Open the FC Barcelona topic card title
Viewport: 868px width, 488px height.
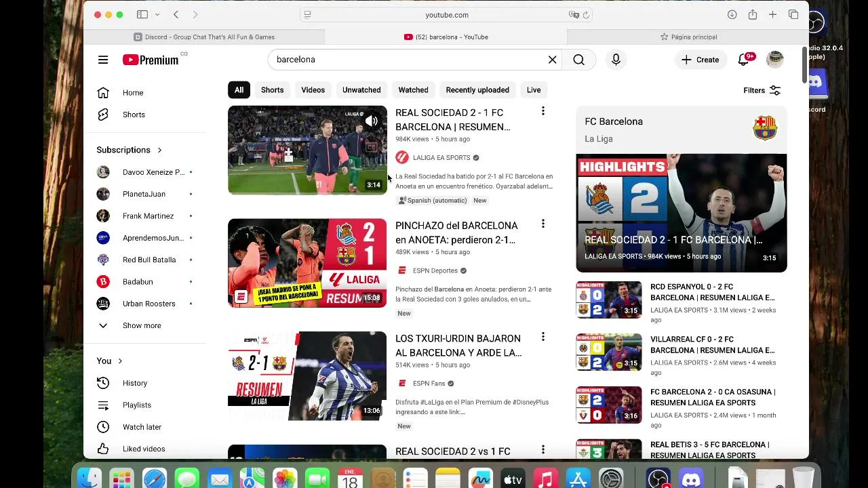tap(614, 121)
